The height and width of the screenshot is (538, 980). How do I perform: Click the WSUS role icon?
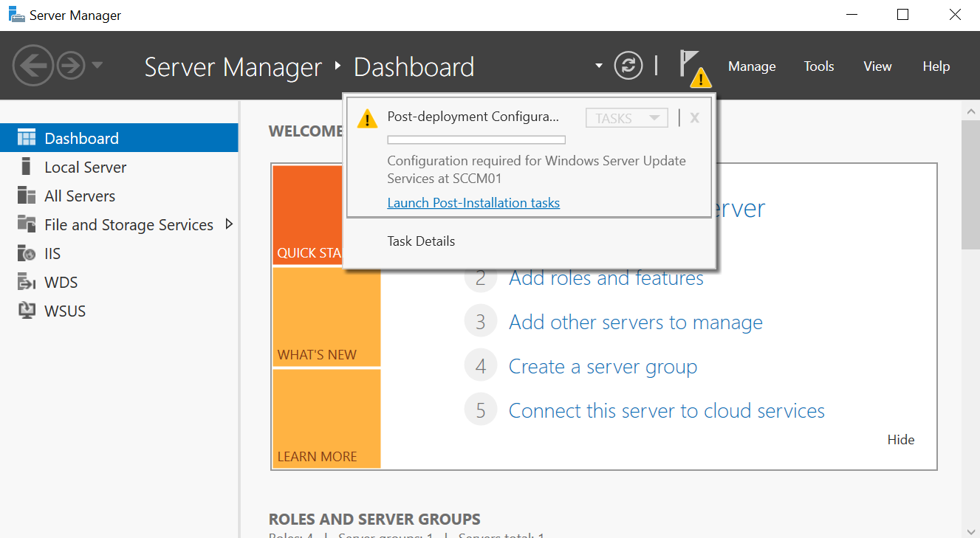[x=27, y=311]
